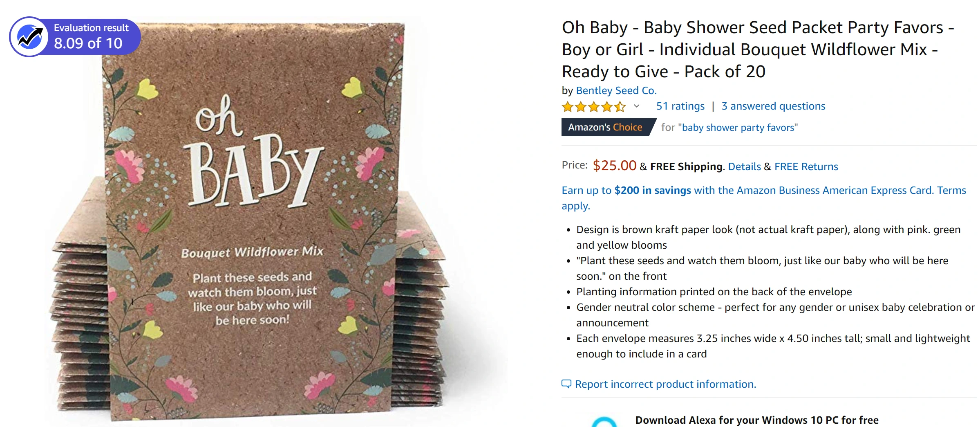Viewport: 980px width, 427px height.
Task: Click the shipping Details link
Action: coord(744,166)
